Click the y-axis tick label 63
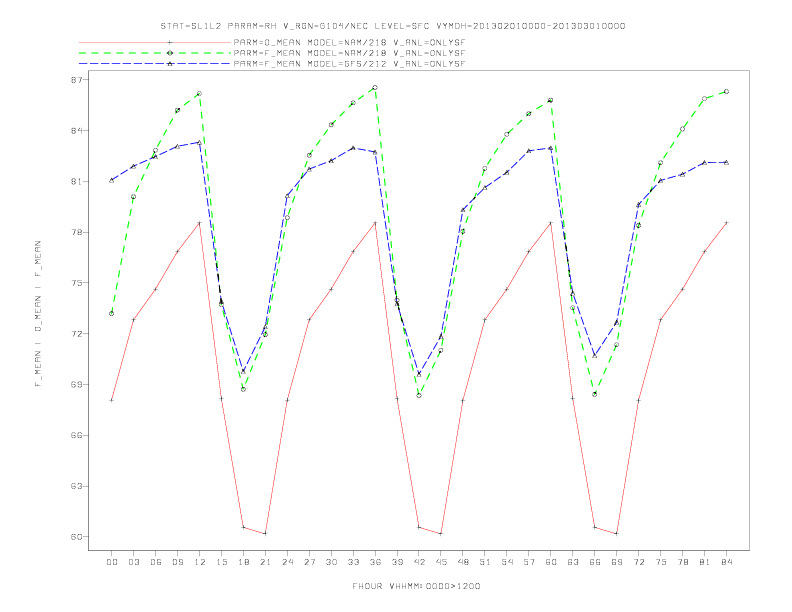 pyautogui.click(x=76, y=486)
